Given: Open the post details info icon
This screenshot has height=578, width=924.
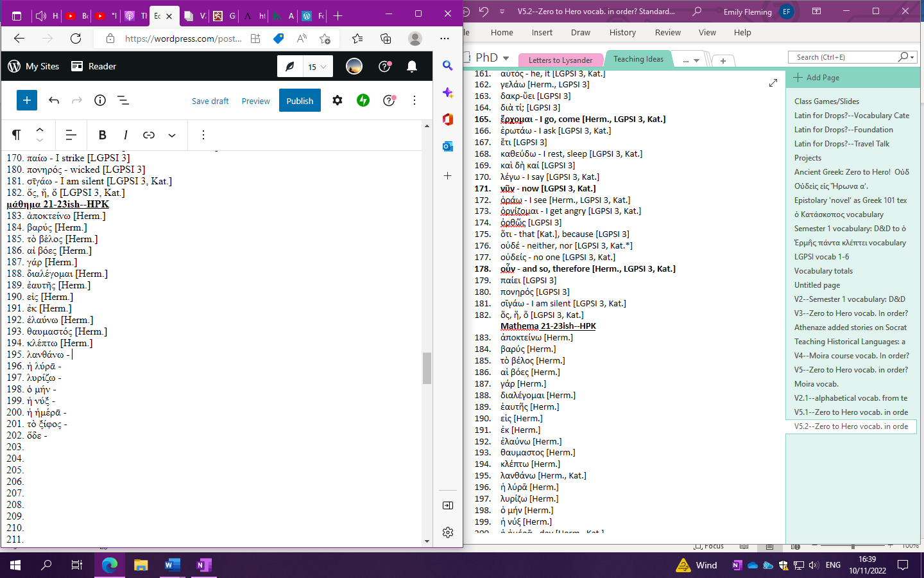Looking at the screenshot, I should tap(100, 100).
